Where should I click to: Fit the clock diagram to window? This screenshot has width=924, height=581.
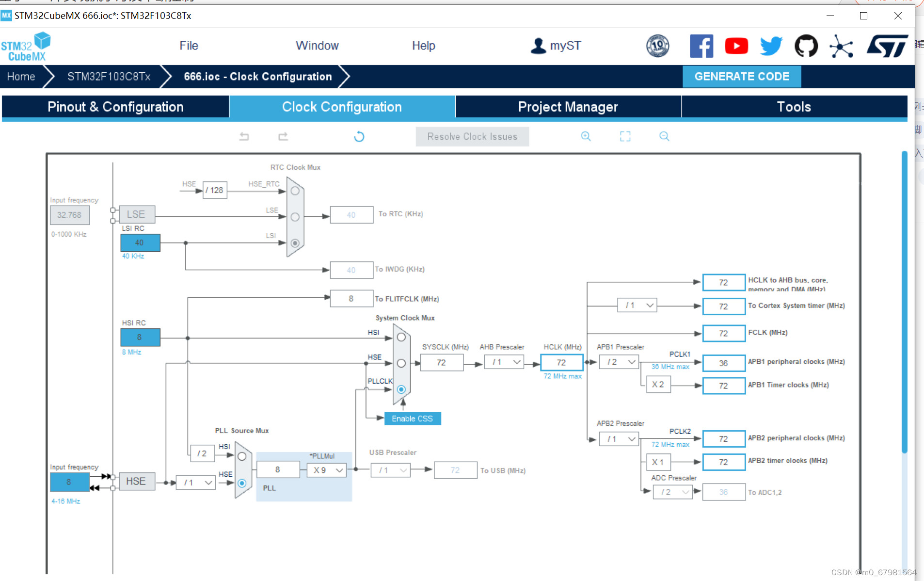[625, 136]
